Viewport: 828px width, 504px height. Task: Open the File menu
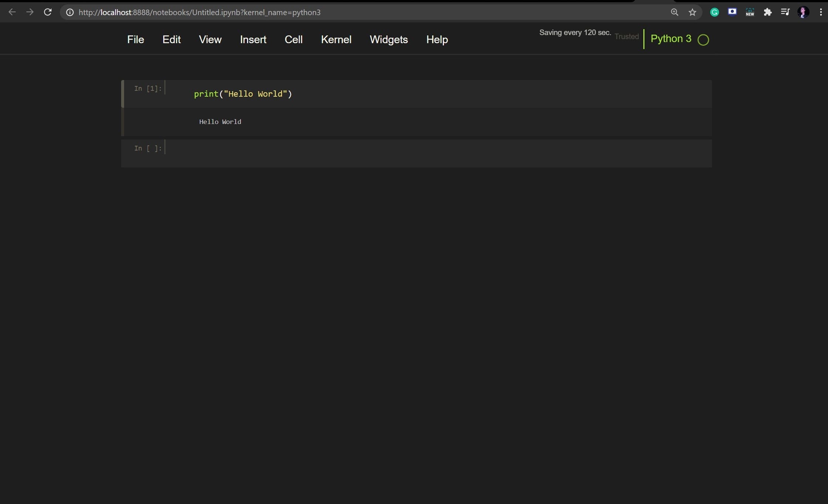coord(136,39)
